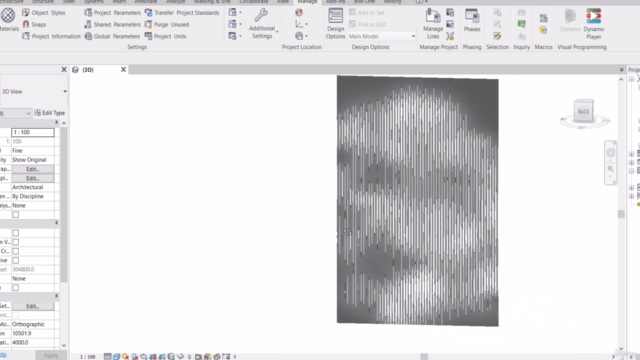This screenshot has height=360, width=640.
Task: Click the navigation bar steering wheel
Action: (611, 153)
